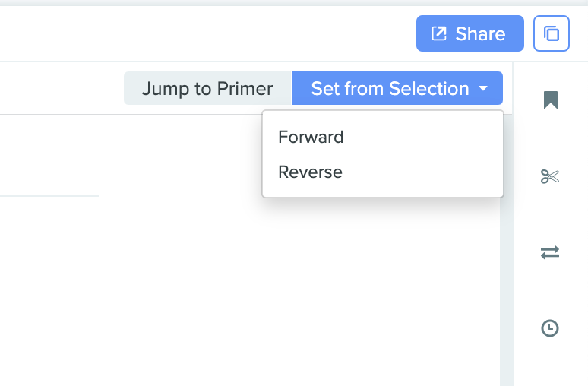Click the swap arrows sidebar icon

550,252
